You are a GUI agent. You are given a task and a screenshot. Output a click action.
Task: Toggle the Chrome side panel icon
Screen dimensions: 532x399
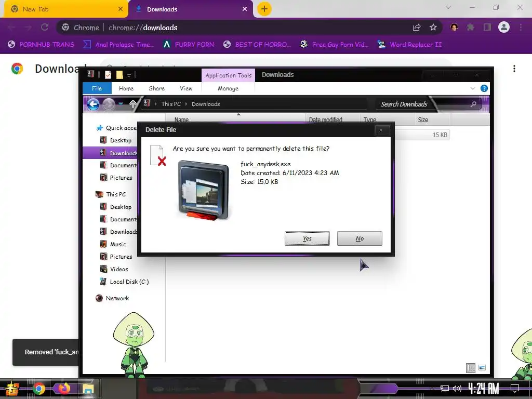[487, 28]
